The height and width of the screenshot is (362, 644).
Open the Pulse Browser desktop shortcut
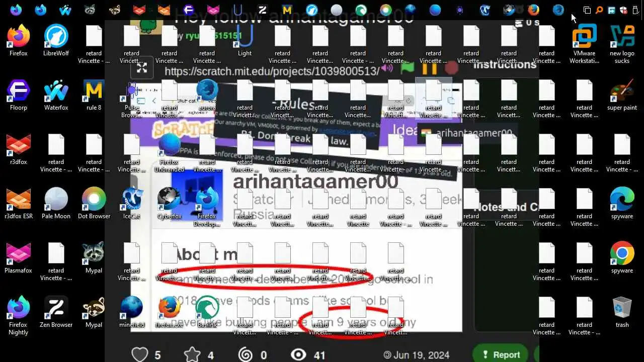pos(131,98)
